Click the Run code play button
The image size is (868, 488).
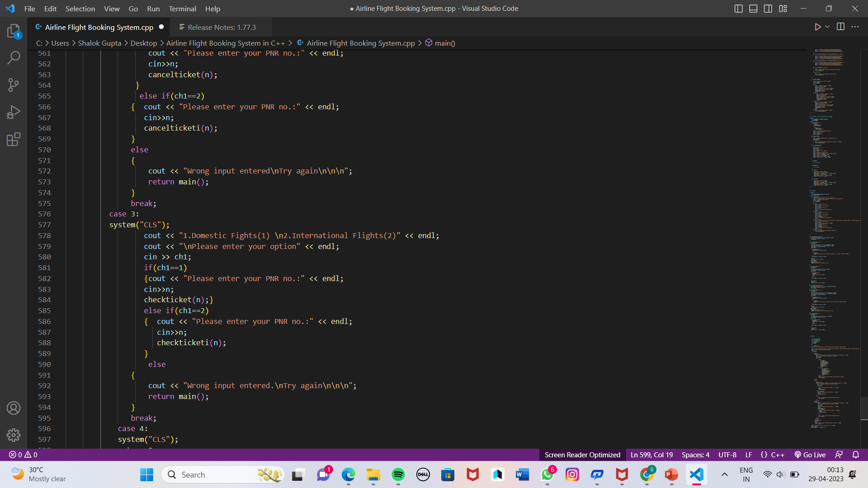[817, 27]
